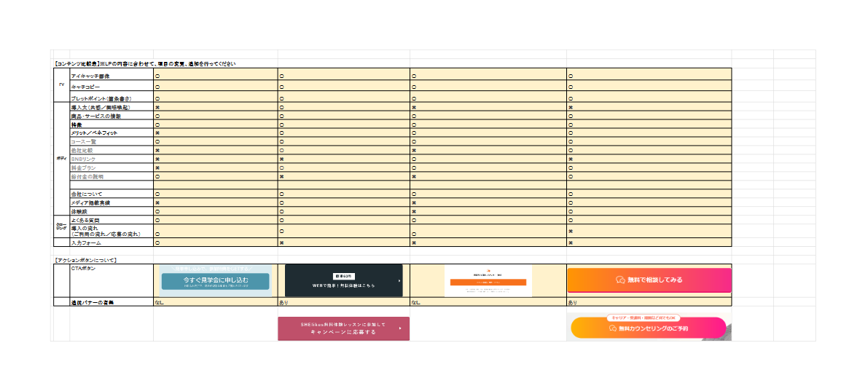Select the WEBで簡単！無料体験はこちら banner image
Image resolution: width=868 pixels, height=367 pixels.
343,280
